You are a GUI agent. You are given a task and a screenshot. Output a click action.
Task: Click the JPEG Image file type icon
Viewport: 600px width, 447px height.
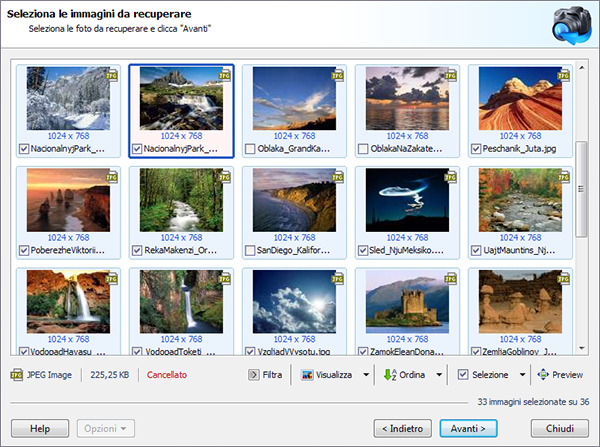coord(16,375)
